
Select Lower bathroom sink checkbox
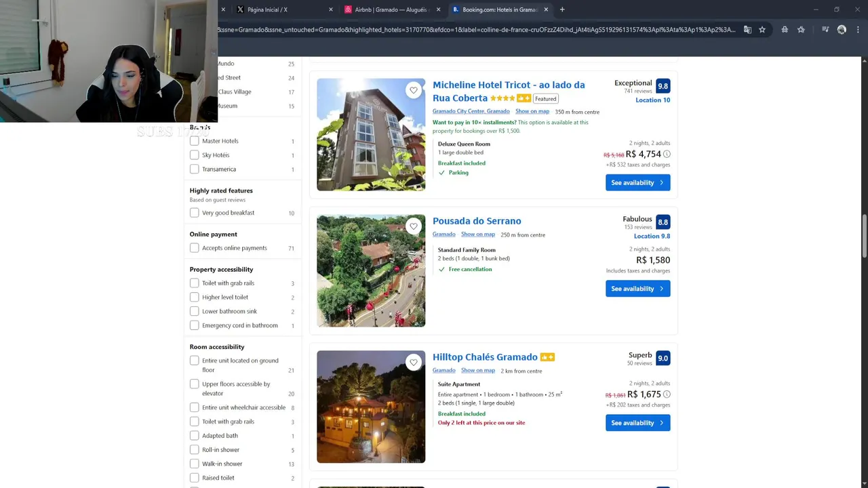pyautogui.click(x=195, y=312)
